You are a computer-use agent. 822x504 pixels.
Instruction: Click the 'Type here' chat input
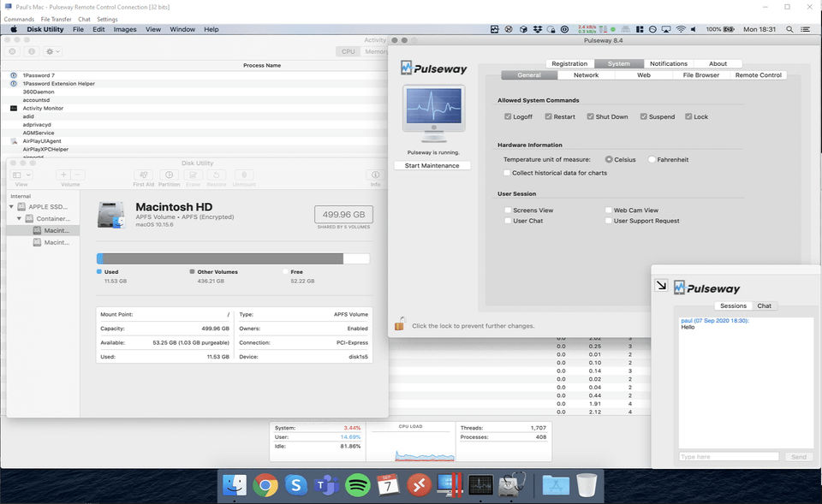click(729, 457)
